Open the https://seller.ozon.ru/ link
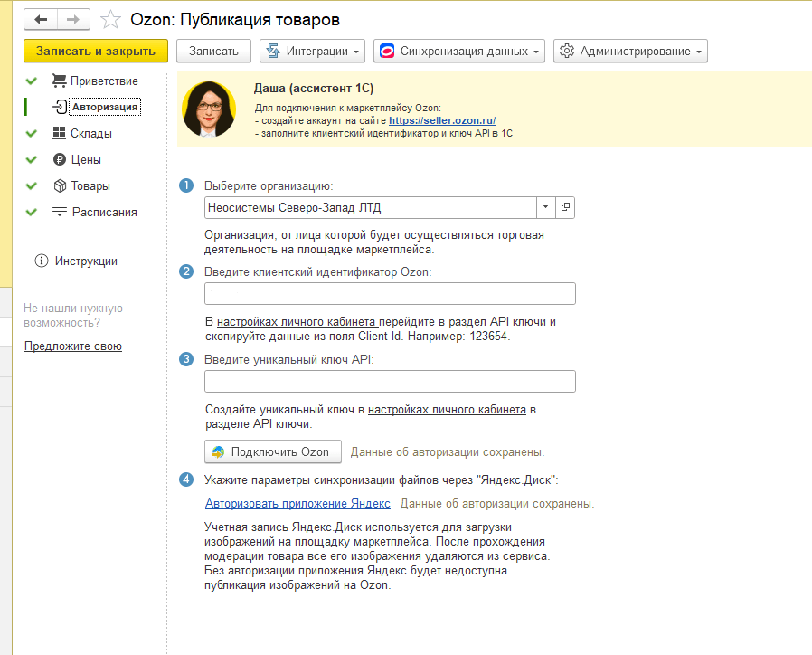Screen dimensions: 812x655 (x=442, y=120)
